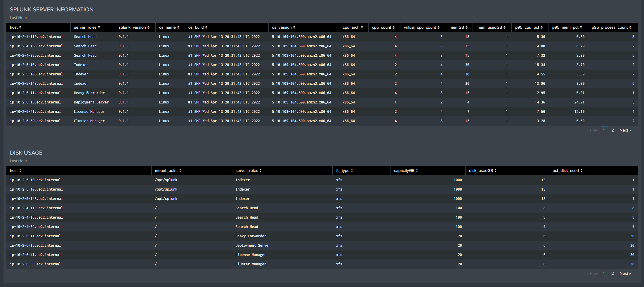Screen dimensions: 644x287
Task: Sort by capacityGB column
Action: [x=406, y=171]
